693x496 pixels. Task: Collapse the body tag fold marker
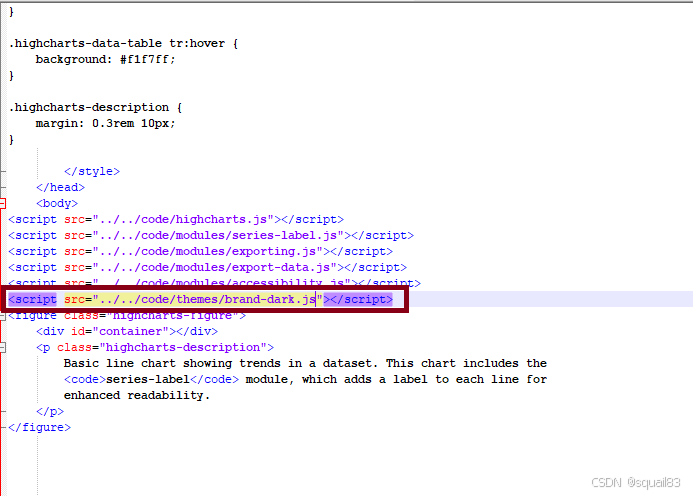click(x=2, y=203)
